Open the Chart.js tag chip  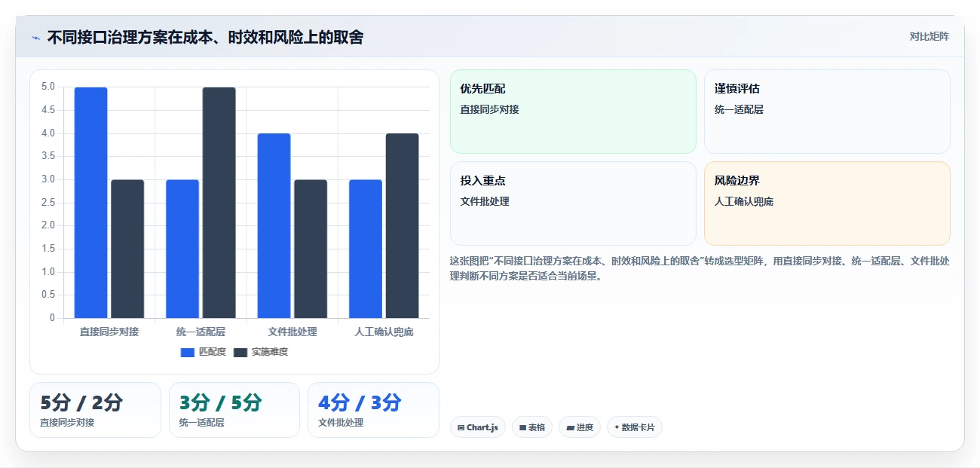coord(478,427)
